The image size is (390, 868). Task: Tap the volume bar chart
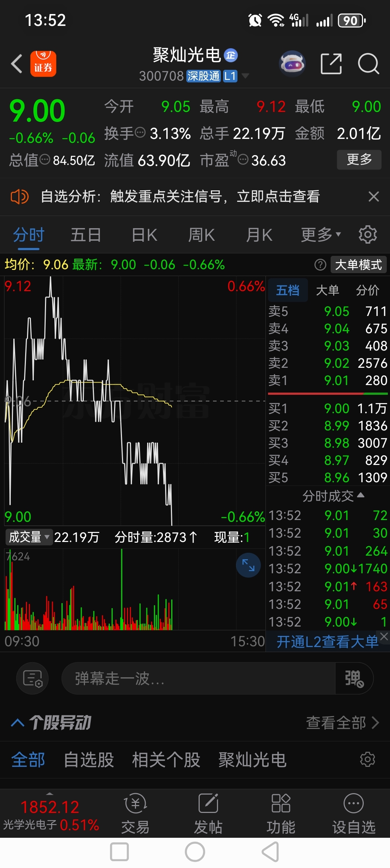pos(135,589)
